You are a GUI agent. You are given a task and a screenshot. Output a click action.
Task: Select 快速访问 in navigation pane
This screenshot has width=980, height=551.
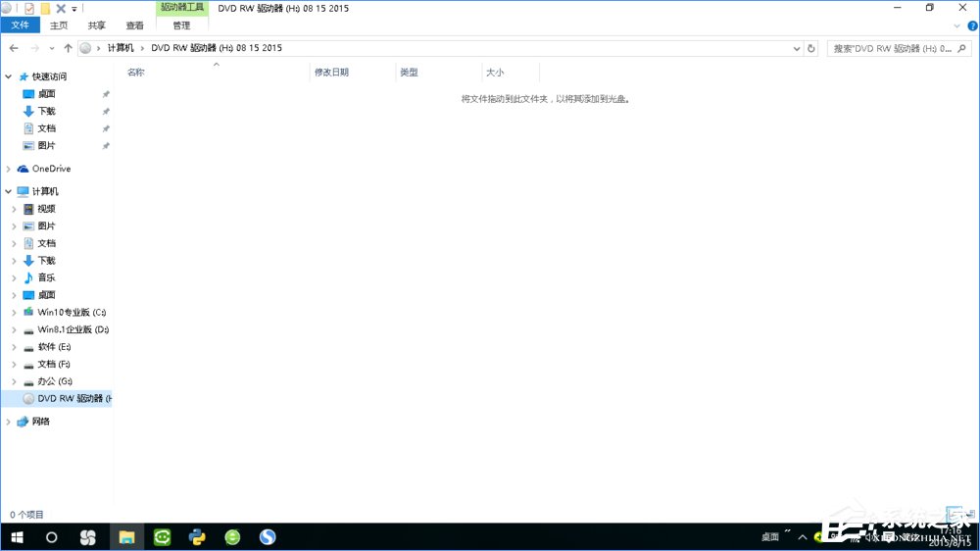point(49,76)
